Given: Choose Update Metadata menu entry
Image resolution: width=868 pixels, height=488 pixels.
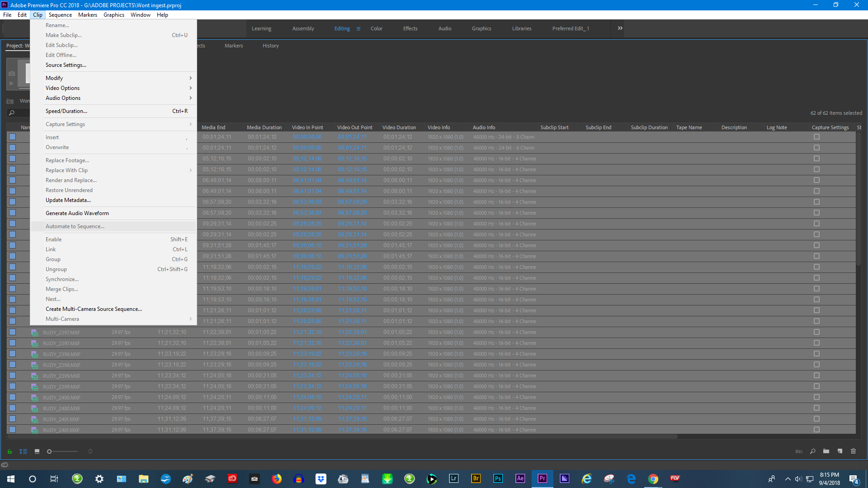Looking at the screenshot, I should pyautogui.click(x=113, y=200).
